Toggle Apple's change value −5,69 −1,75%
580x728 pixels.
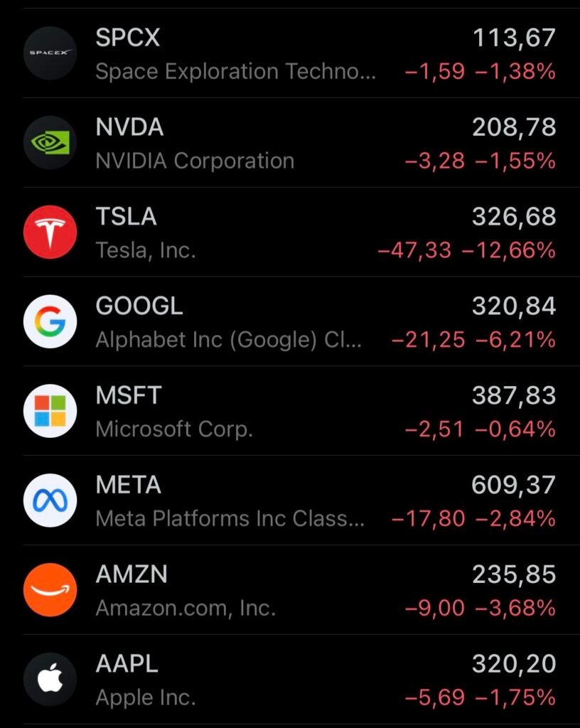(x=480, y=697)
